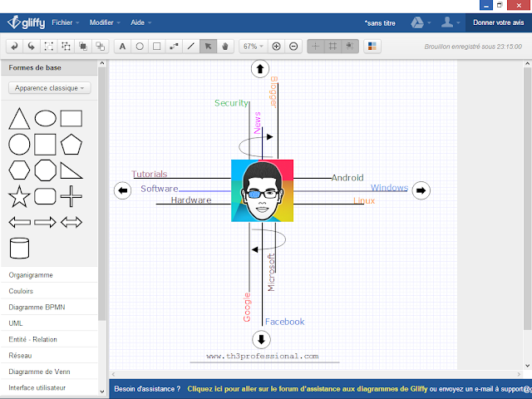
Task: Open the color theme palette
Action: pyautogui.click(x=372, y=47)
